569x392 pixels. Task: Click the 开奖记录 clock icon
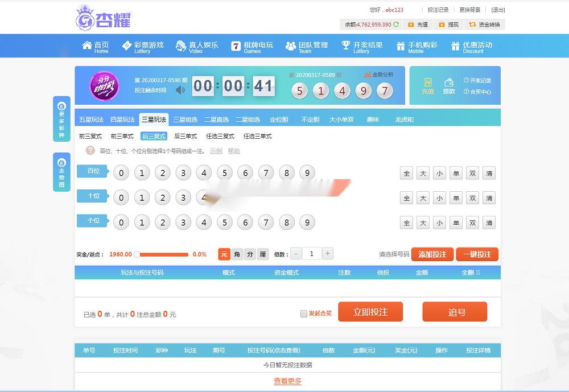[x=467, y=80]
